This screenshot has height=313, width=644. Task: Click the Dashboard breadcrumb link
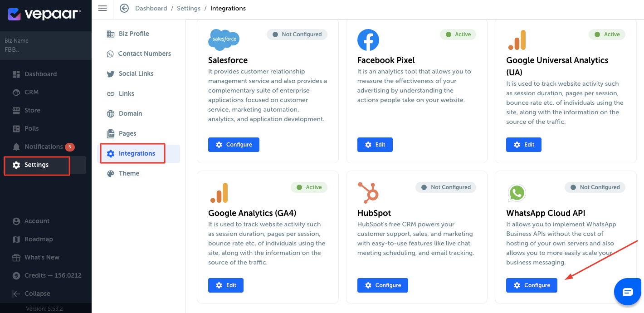coord(151,8)
